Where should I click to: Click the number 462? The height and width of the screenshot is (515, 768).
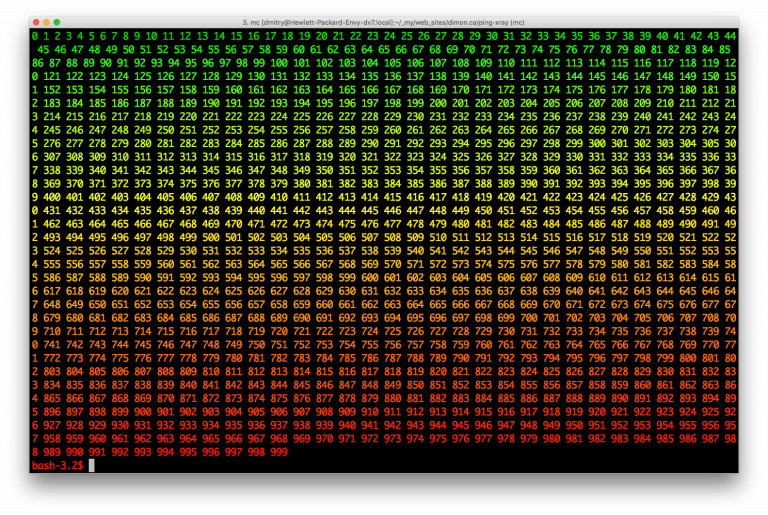tap(51, 224)
